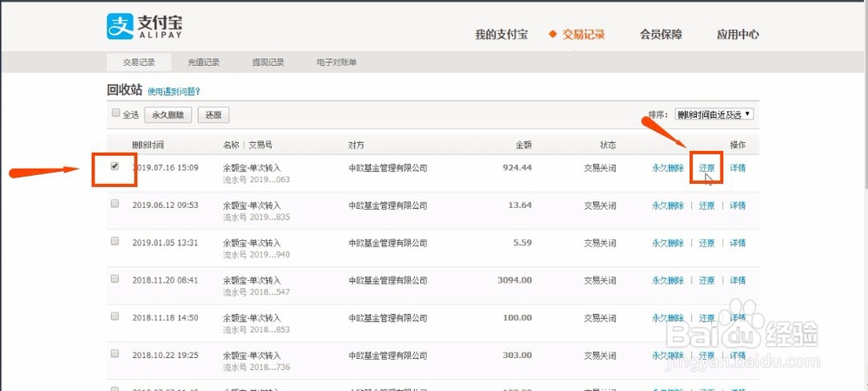This screenshot has width=868, height=391.
Task: Click 永久删除 for the 924.44 transaction
Action: click(x=667, y=167)
